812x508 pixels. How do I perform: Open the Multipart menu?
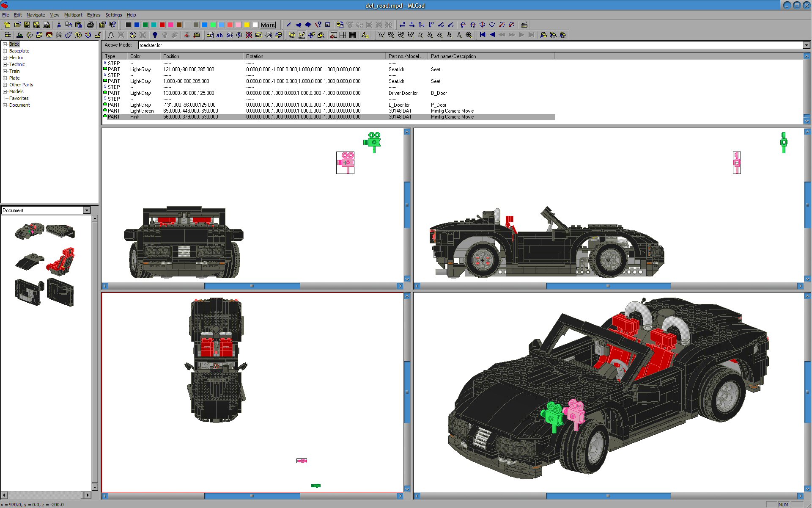[73, 15]
